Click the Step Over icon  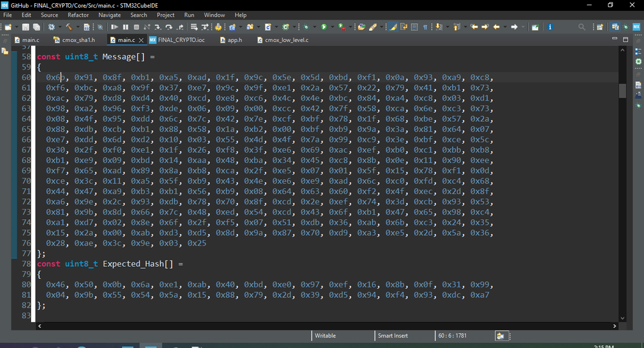pos(169,26)
